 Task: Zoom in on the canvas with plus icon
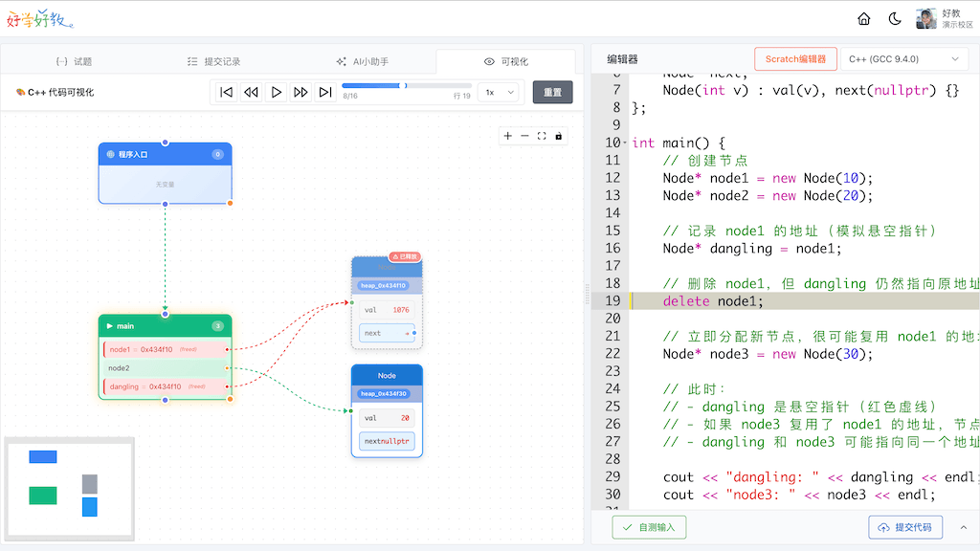tap(507, 136)
